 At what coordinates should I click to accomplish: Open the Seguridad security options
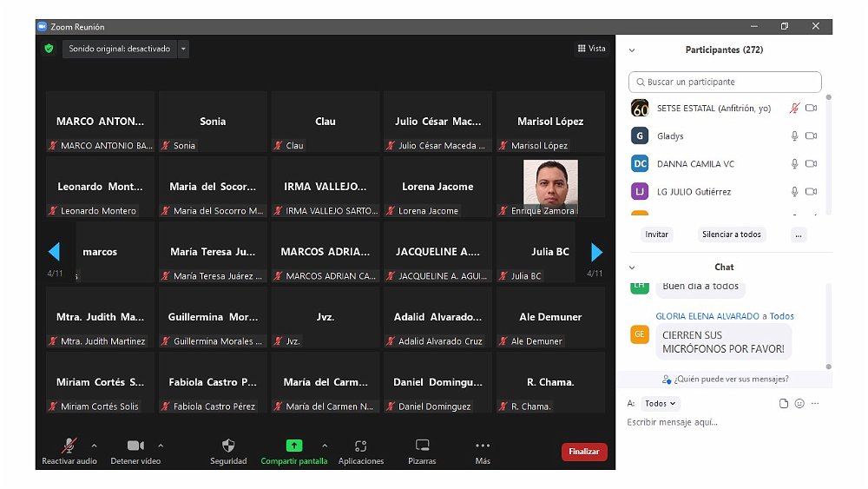click(228, 446)
